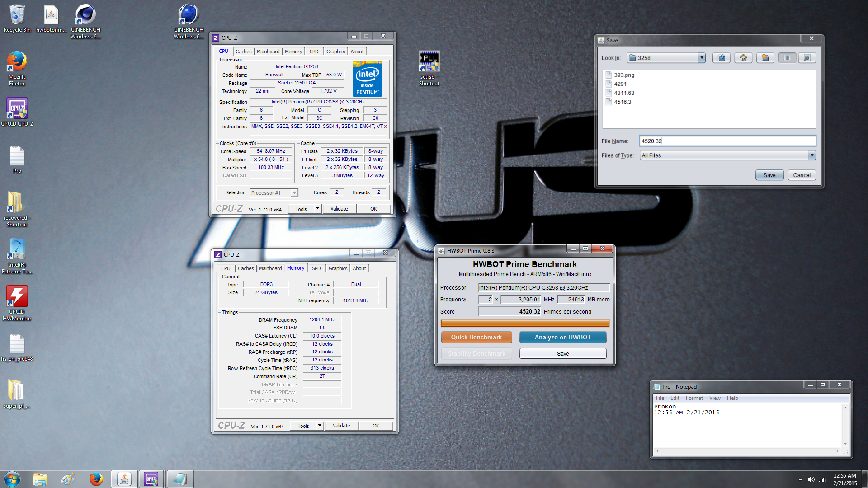Open the Windows Start button
This screenshot has width=868, height=488.
click(12, 479)
